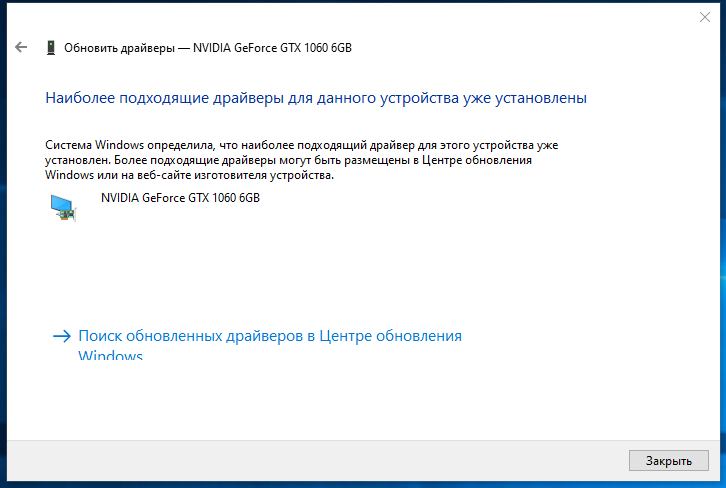Click the blue arrow icon before the search link
The image size is (726, 488).
click(62, 336)
